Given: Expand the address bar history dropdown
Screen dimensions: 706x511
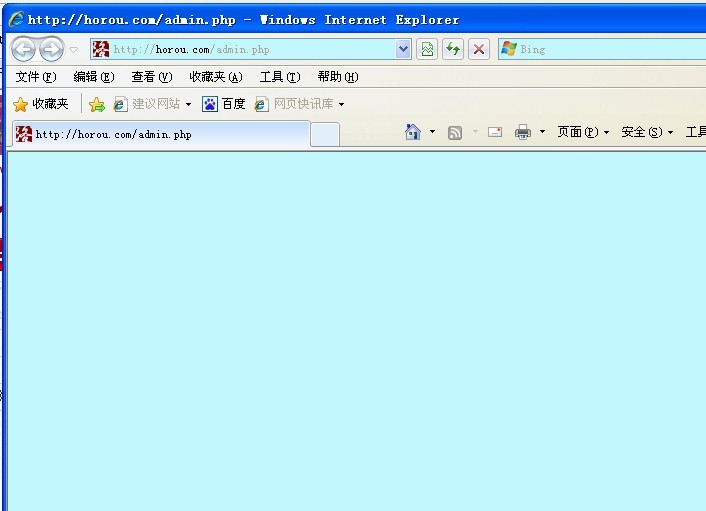Looking at the screenshot, I should (403, 49).
